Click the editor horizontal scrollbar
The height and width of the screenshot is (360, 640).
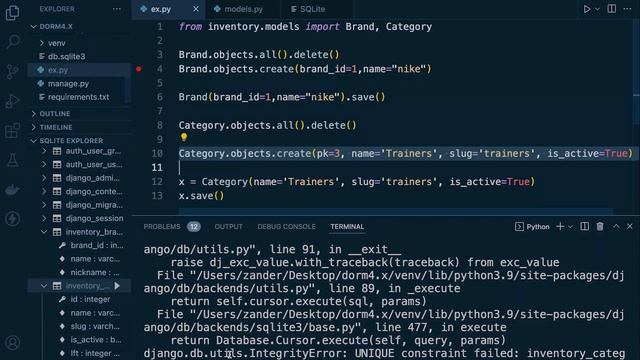[396, 211]
